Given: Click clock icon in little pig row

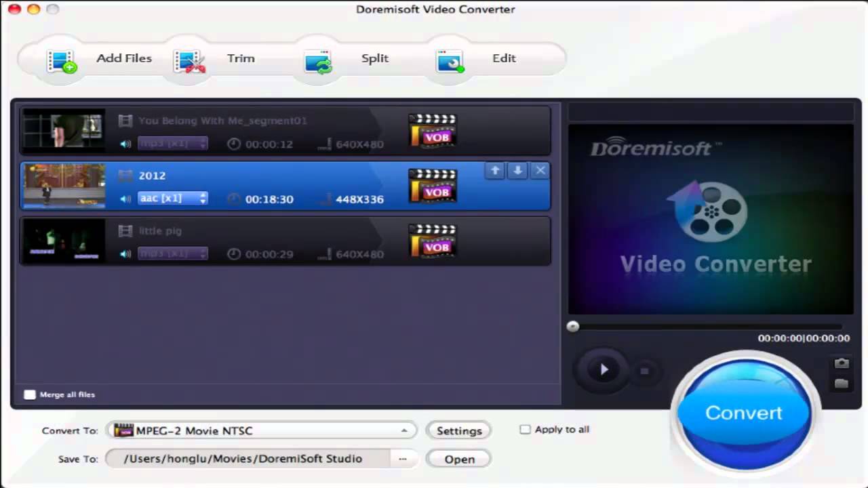Looking at the screenshot, I should coord(234,254).
